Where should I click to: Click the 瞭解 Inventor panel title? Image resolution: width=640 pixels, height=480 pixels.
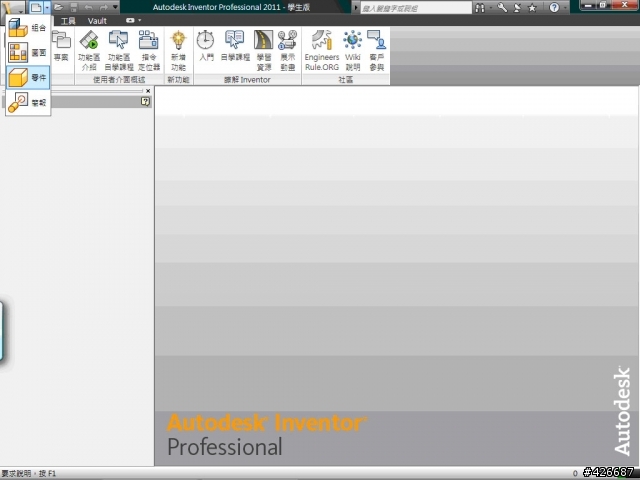coord(247,80)
